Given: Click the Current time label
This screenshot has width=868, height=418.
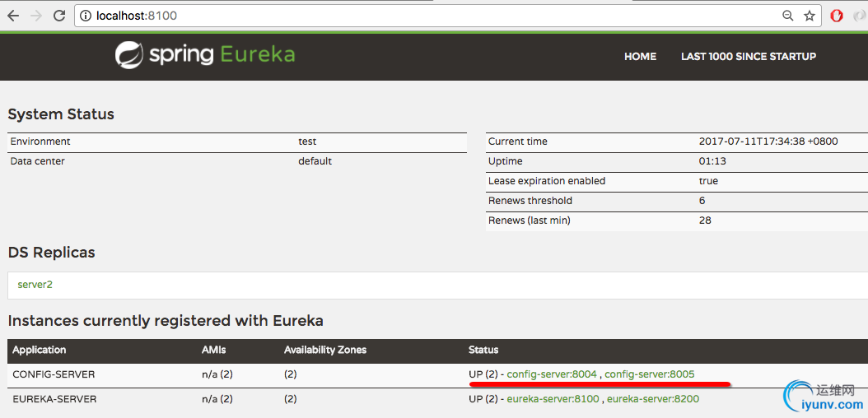Looking at the screenshot, I should (518, 142).
